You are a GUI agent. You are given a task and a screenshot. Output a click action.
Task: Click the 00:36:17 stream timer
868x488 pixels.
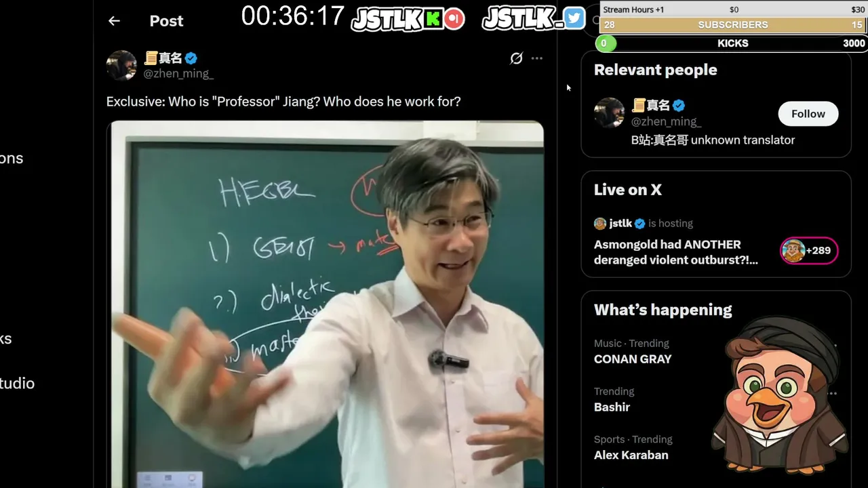click(292, 16)
